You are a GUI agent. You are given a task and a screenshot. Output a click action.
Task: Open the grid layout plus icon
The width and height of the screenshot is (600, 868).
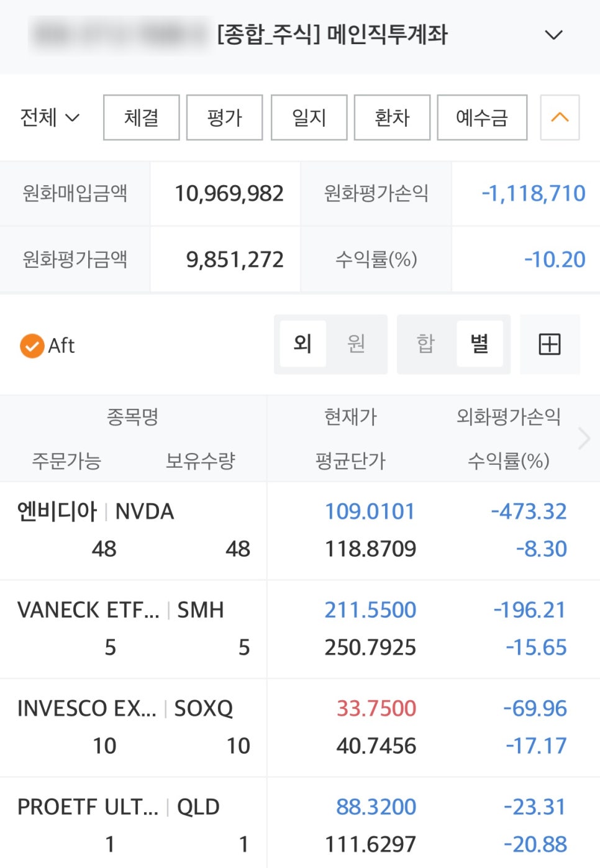click(549, 344)
